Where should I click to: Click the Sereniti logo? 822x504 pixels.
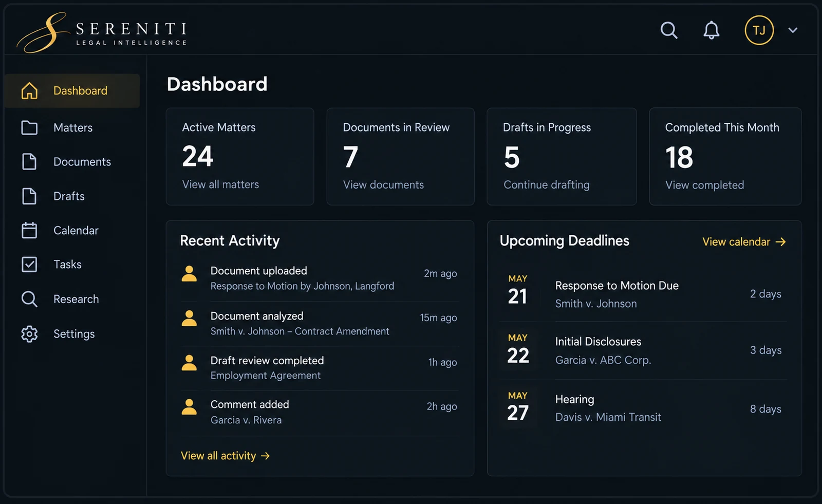coord(103,32)
